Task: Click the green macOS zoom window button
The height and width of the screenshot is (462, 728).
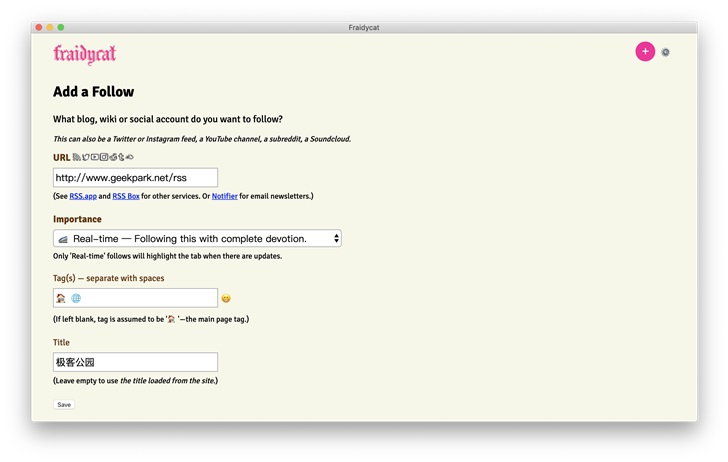Action: pyautogui.click(x=61, y=27)
